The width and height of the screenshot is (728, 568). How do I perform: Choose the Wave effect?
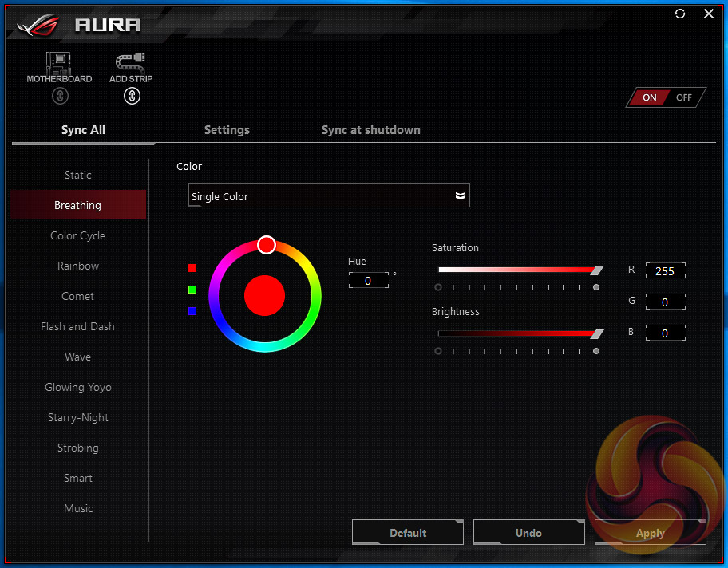pyautogui.click(x=78, y=357)
